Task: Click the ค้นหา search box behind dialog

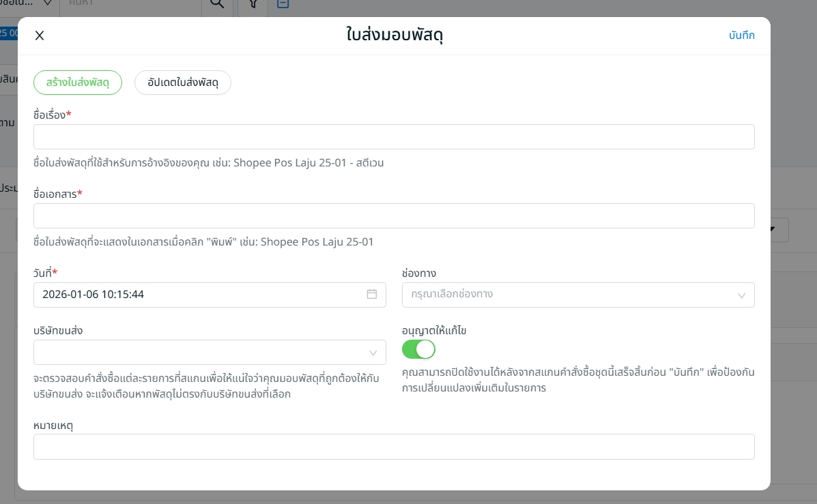Action: coord(130,4)
